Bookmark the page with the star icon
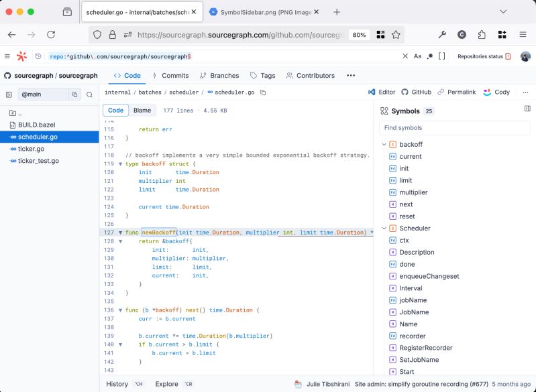The height and width of the screenshot is (392, 536). click(396, 34)
